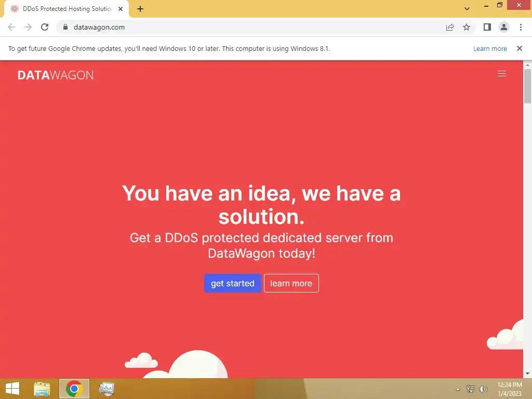The width and height of the screenshot is (532, 399).
Task: View site information lock icon
Action: click(65, 27)
